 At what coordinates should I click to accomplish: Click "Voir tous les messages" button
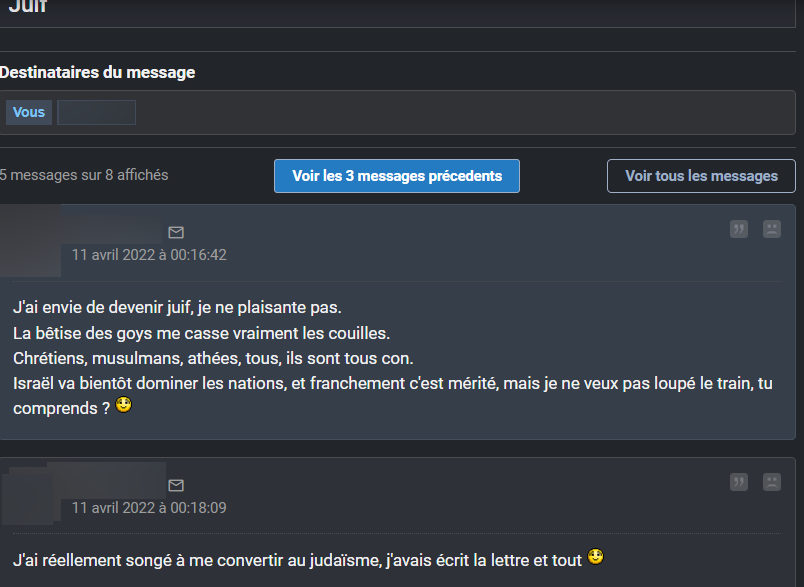click(x=701, y=176)
